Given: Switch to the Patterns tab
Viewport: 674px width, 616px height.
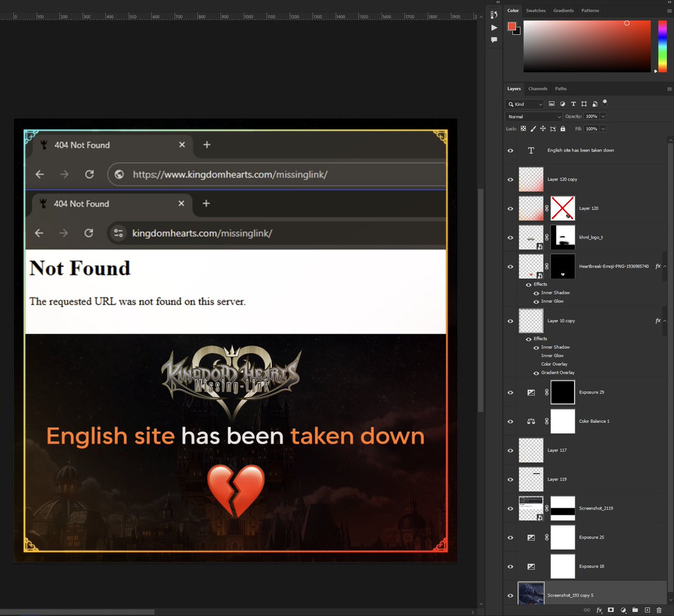Looking at the screenshot, I should click(590, 11).
